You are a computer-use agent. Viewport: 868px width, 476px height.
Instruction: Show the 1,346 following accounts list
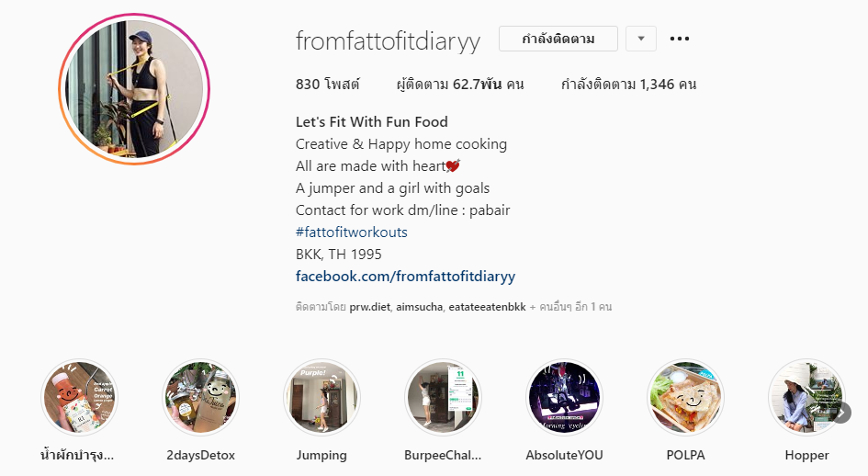pos(628,85)
